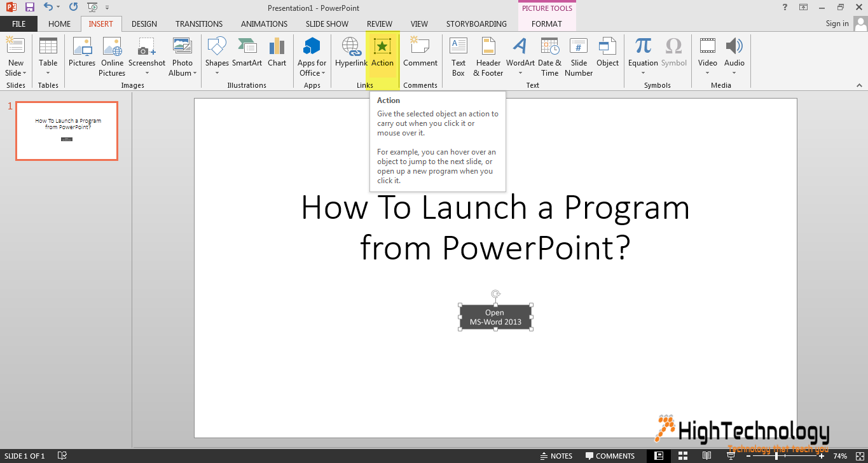Start Slide Show from status bar

pos(730,455)
